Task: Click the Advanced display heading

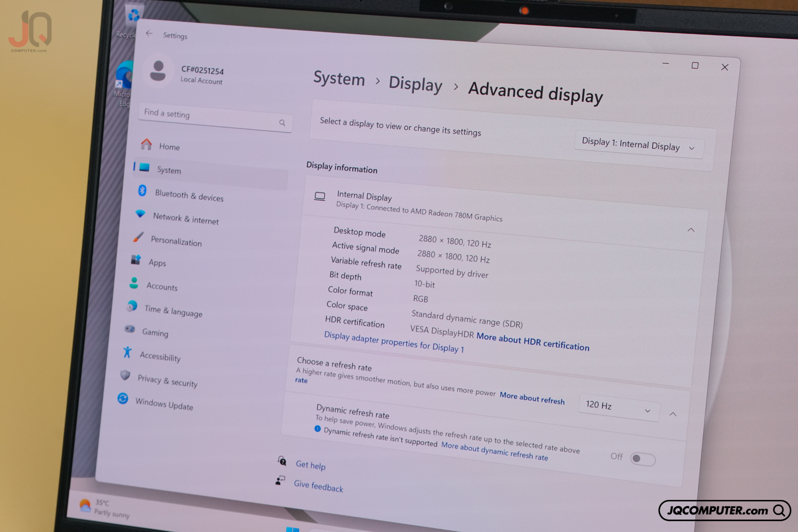Action: point(535,93)
